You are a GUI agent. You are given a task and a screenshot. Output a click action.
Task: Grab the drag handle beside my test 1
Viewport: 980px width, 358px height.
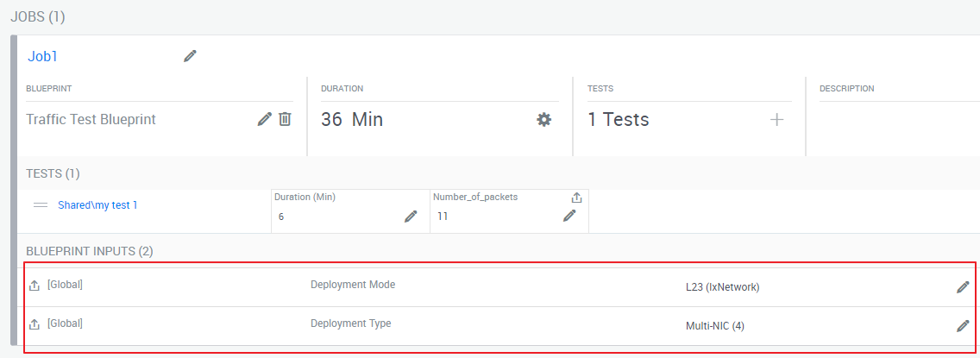tap(40, 205)
